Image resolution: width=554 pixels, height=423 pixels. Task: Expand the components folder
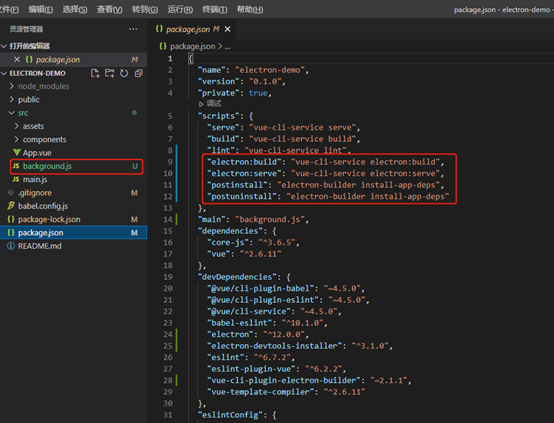(x=17, y=139)
